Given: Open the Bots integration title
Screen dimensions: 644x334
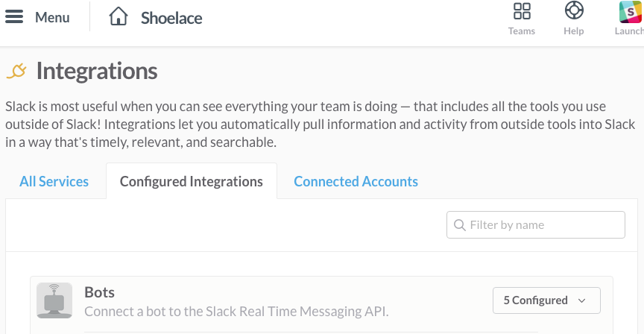Looking at the screenshot, I should (100, 292).
